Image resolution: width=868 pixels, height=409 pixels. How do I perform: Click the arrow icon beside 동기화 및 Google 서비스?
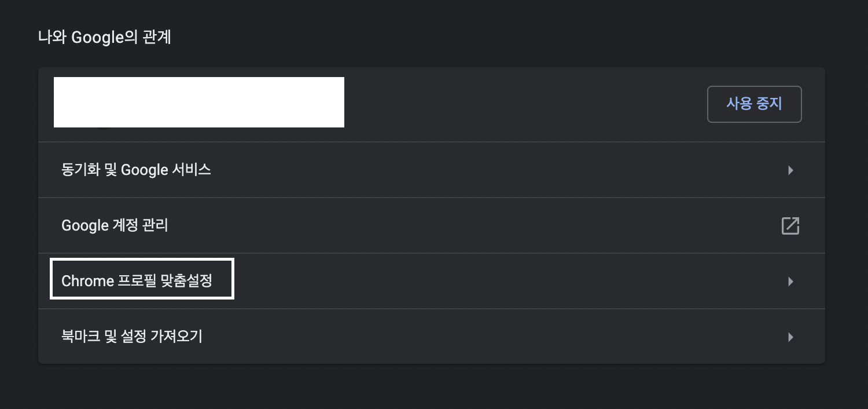click(x=790, y=170)
